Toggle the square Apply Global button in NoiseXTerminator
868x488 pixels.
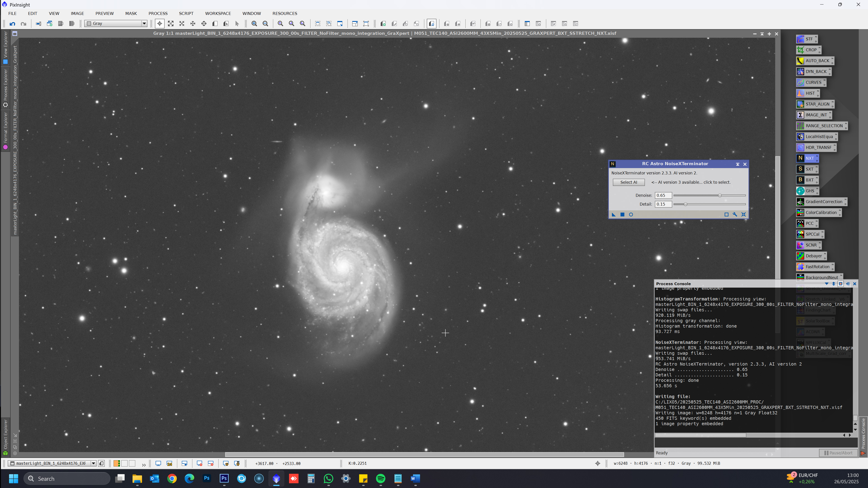click(622, 214)
